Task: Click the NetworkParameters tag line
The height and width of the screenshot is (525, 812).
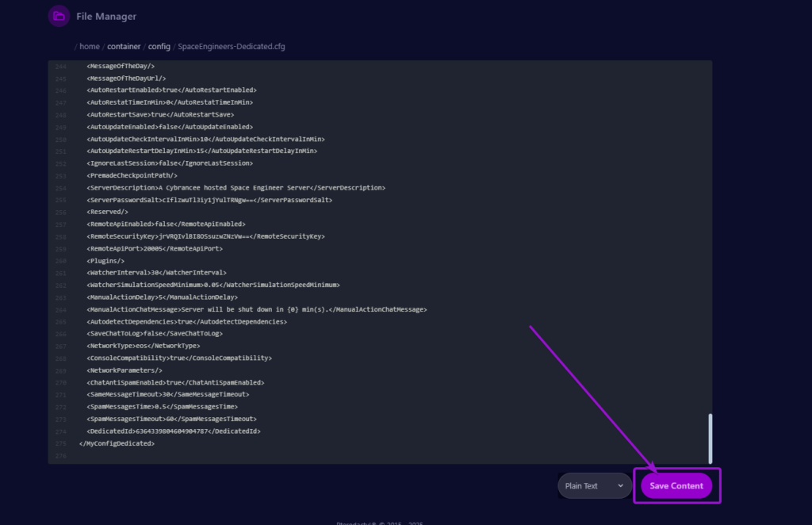Action: pyautogui.click(x=124, y=370)
